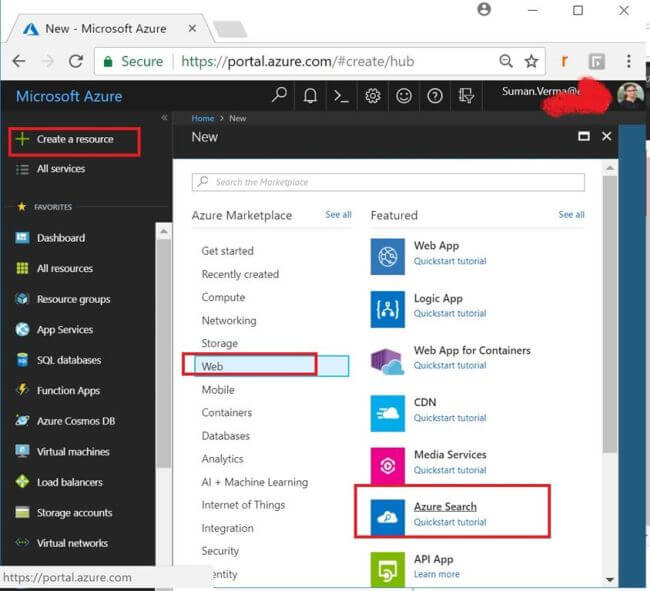650x591 pixels.
Task: Click the CDN icon
Action: [388, 413]
